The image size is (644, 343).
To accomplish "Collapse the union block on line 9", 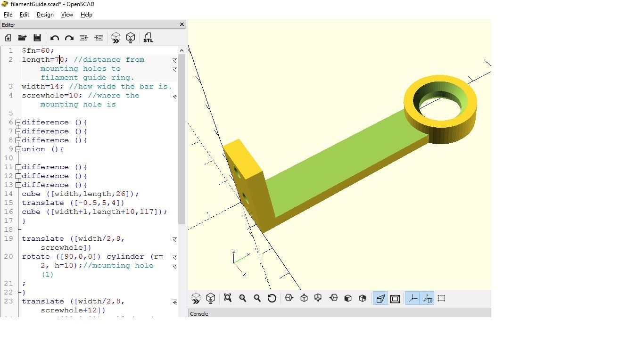I will [x=18, y=149].
